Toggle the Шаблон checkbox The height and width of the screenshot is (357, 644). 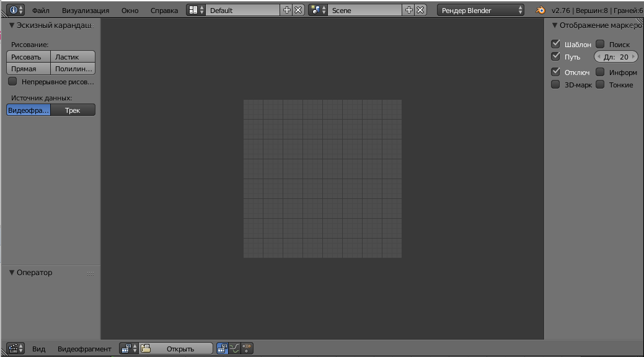tap(556, 44)
